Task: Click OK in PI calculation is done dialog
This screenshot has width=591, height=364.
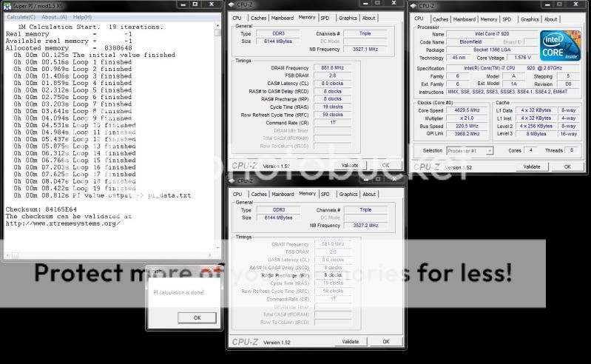Action: click(197, 317)
